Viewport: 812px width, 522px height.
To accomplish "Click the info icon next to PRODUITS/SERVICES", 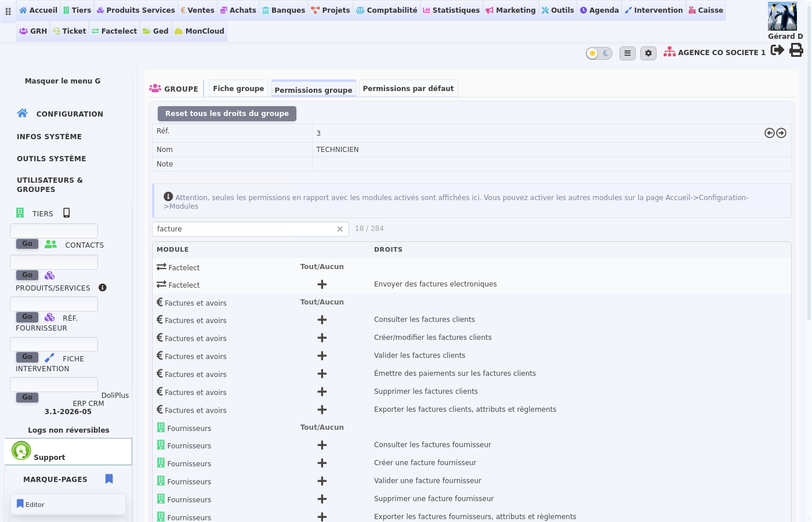I will [103, 288].
